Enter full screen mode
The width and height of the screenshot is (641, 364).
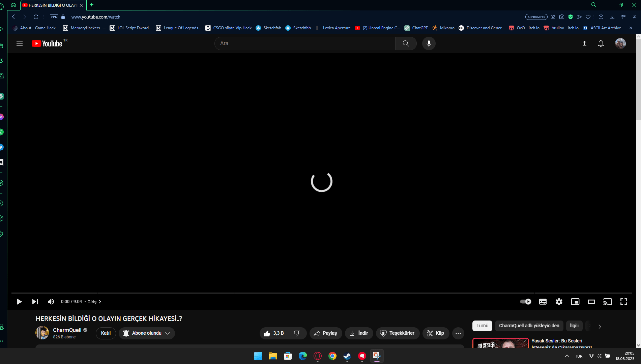[623, 302]
